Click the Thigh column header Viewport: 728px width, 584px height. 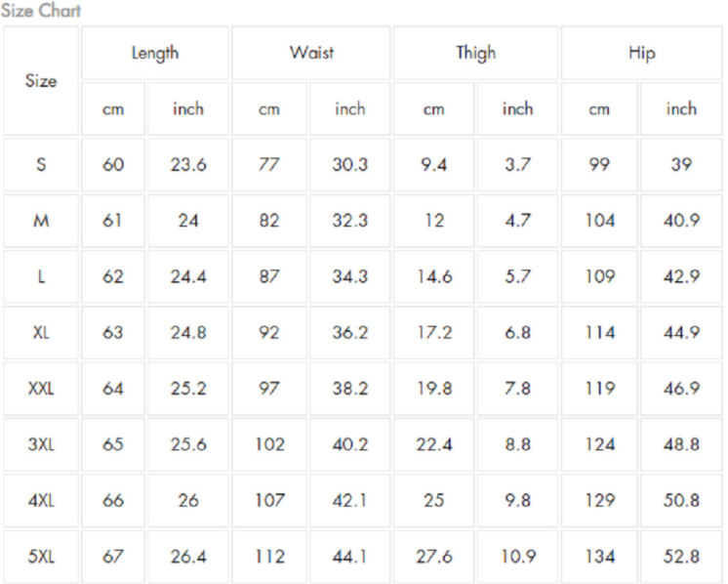pyautogui.click(x=475, y=53)
